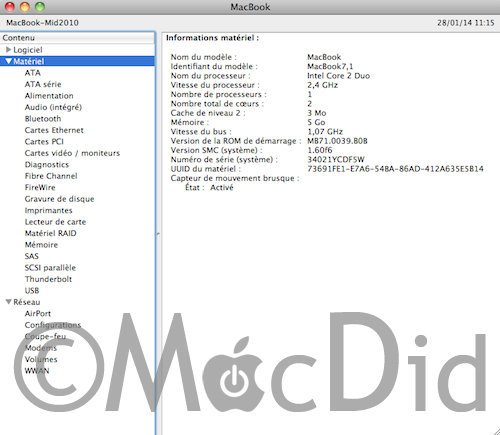Image resolution: width=500 pixels, height=435 pixels.
Task: Select Alimentation in the sidebar
Action: 49,96
